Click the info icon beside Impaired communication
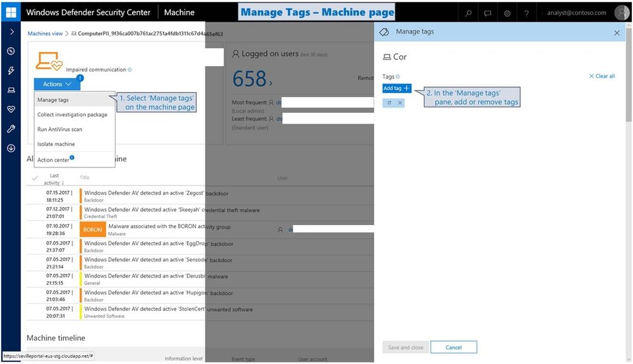Screen dimensions: 633x364 (x=129, y=70)
